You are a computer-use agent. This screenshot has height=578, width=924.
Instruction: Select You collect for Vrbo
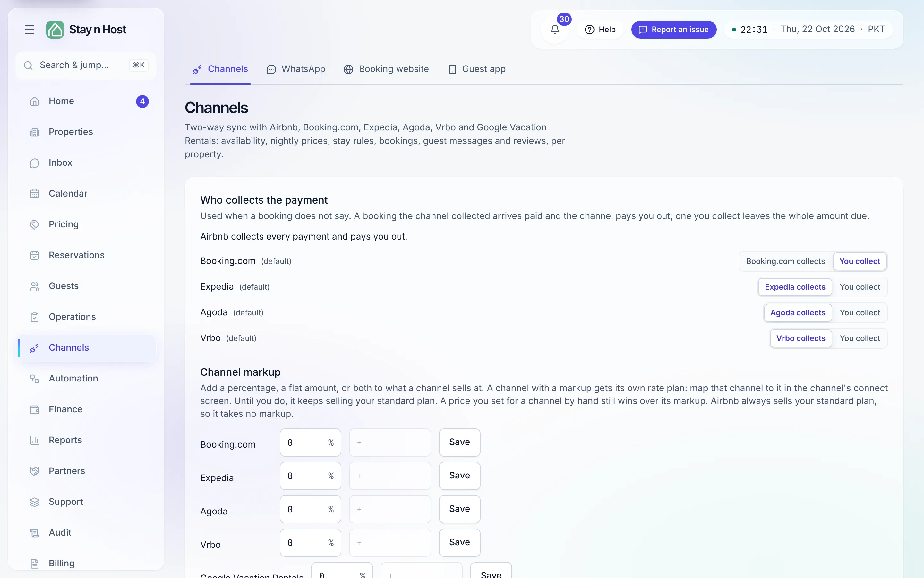point(860,338)
